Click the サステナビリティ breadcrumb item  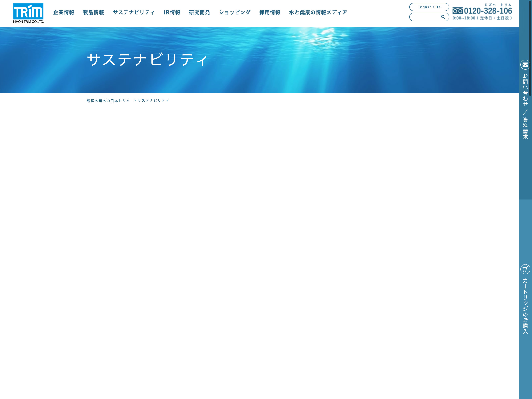153,101
